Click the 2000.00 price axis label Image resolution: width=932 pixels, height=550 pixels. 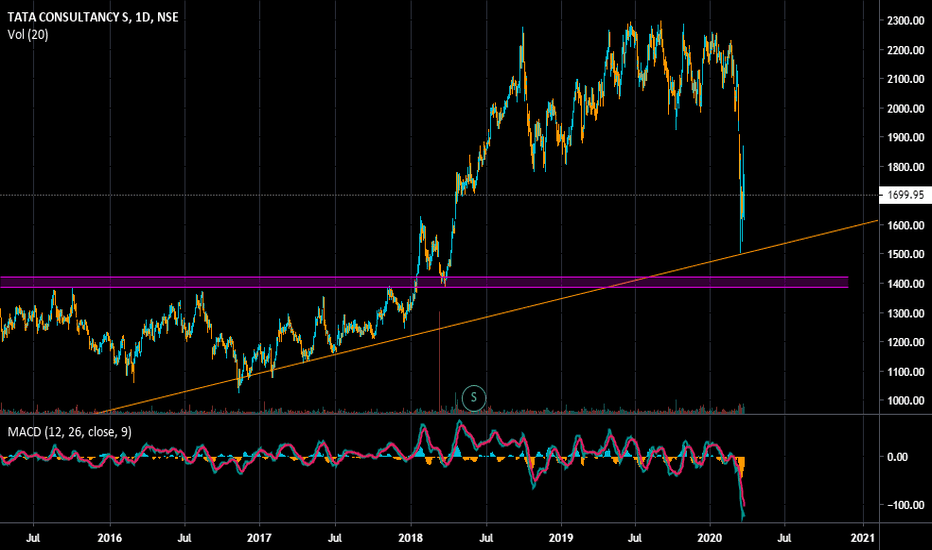point(906,108)
